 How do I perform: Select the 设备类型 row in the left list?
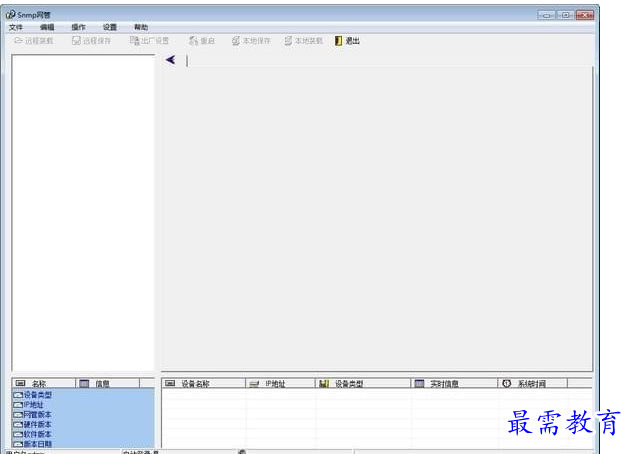[x=83, y=395]
